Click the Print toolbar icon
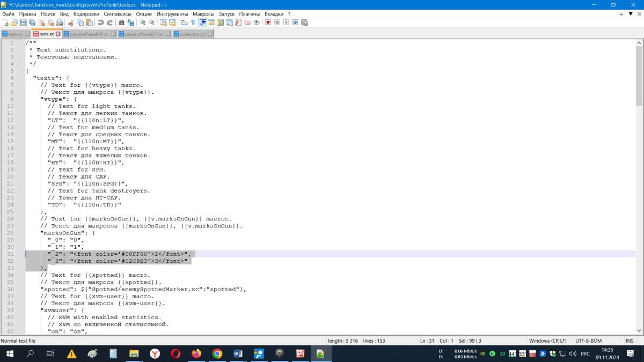 pyautogui.click(x=59, y=23)
